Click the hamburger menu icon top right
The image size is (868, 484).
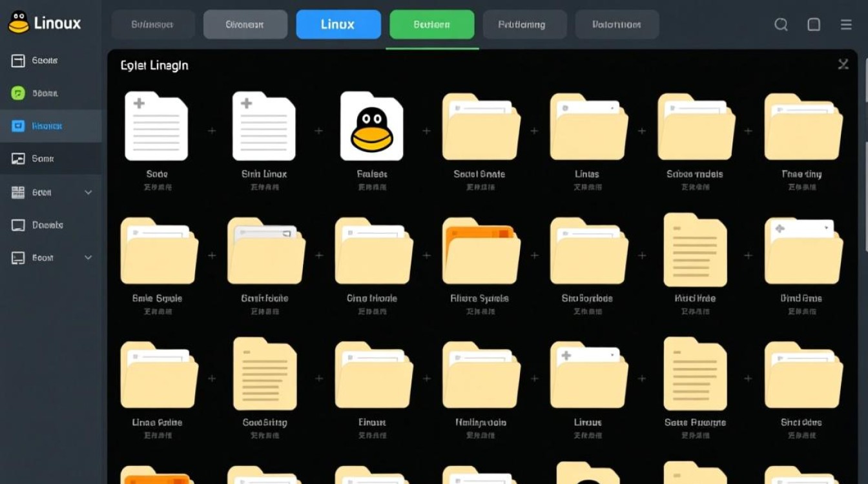845,24
